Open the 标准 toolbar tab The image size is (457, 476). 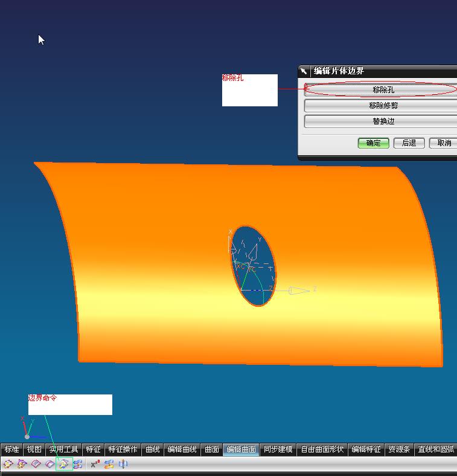pos(12,449)
